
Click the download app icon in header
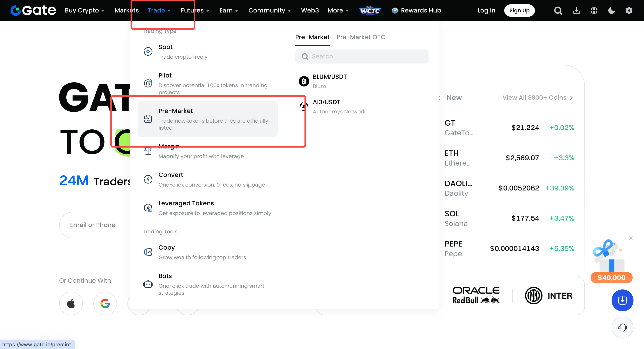576,11
